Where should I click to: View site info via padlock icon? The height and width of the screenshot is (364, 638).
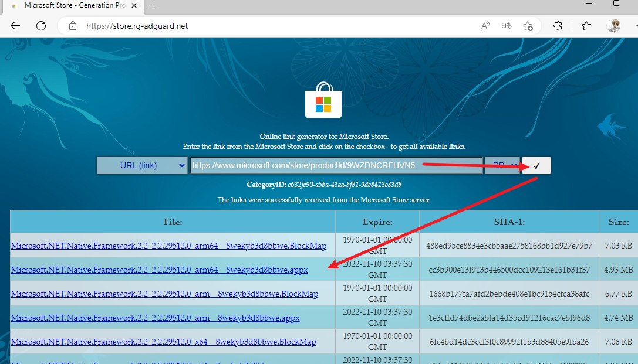click(x=73, y=26)
